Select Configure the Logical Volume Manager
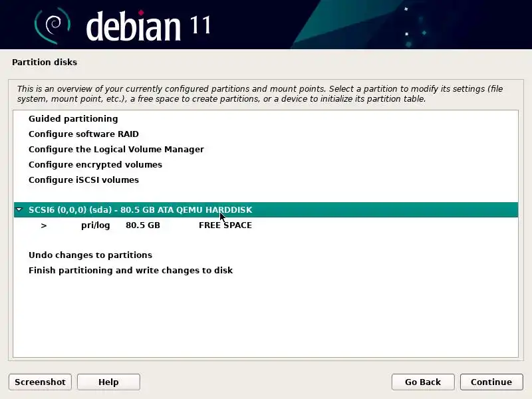Viewport: 532px width, 399px height. [116, 149]
